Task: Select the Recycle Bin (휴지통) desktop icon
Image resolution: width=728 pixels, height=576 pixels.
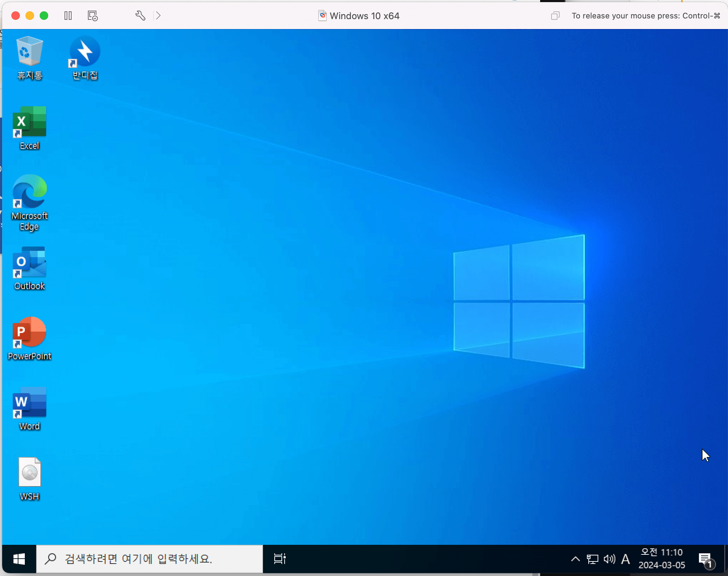Action: point(30,58)
